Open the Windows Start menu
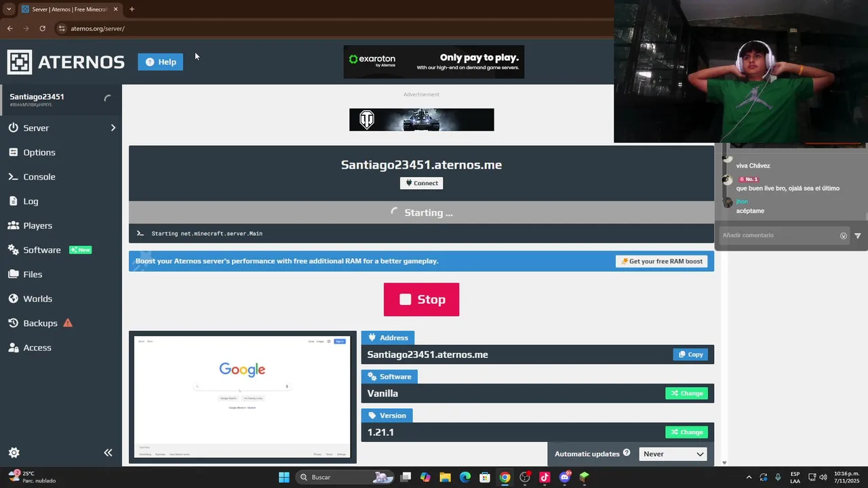This screenshot has height=488, width=868. click(284, 477)
